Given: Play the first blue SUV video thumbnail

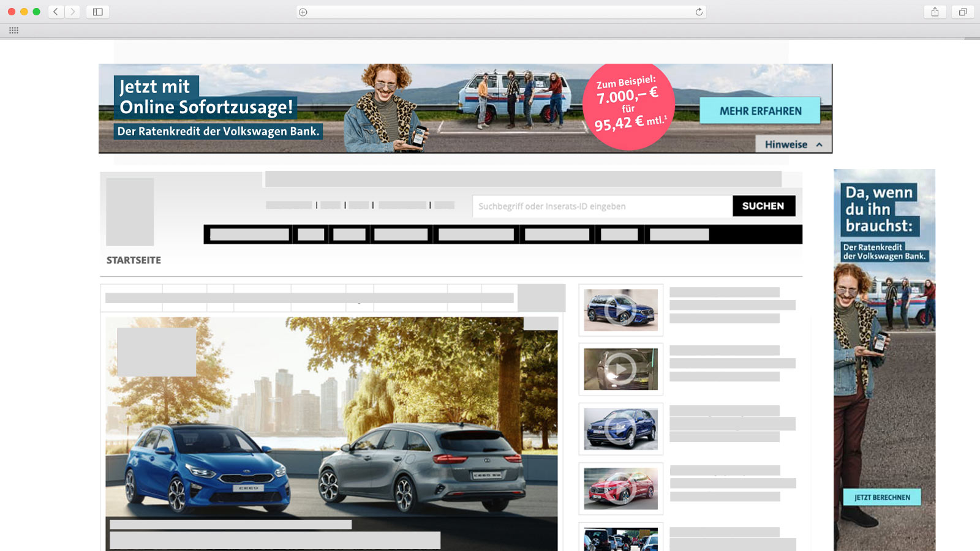Looking at the screenshot, I should tap(620, 310).
